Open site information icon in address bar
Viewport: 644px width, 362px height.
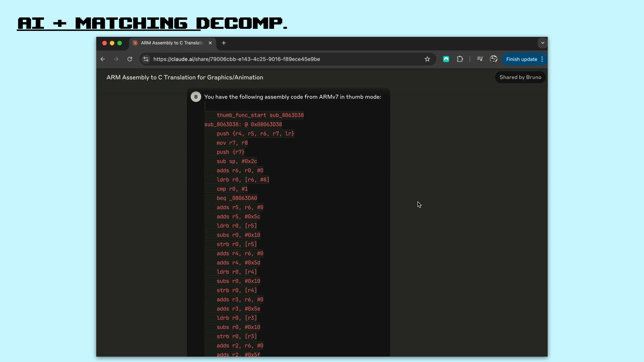click(146, 59)
